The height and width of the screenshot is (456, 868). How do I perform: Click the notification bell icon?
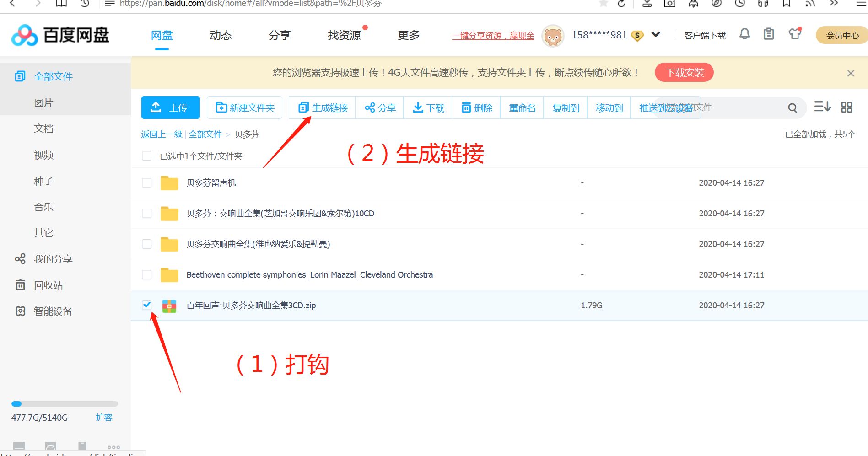pyautogui.click(x=744, y=34)
